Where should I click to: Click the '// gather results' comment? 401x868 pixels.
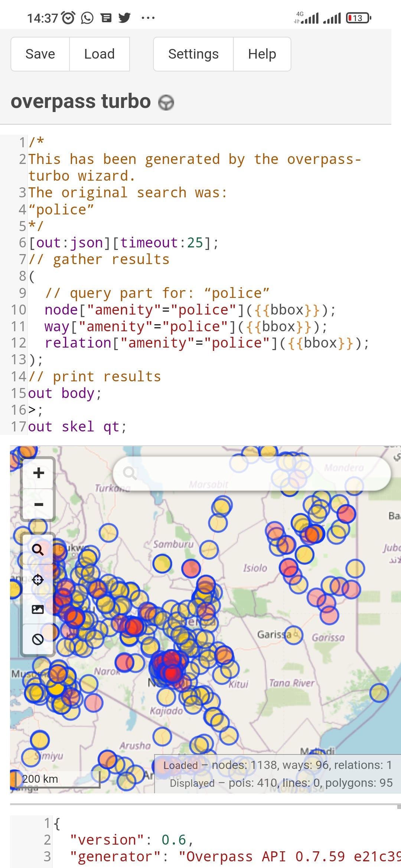[99, 260]
